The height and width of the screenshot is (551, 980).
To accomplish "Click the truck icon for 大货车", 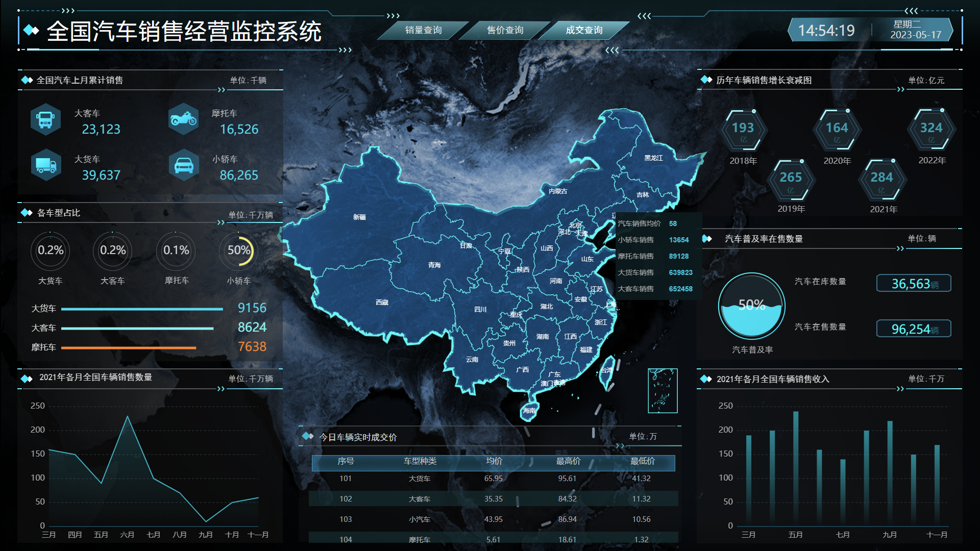I will click(x=45, y=165).
